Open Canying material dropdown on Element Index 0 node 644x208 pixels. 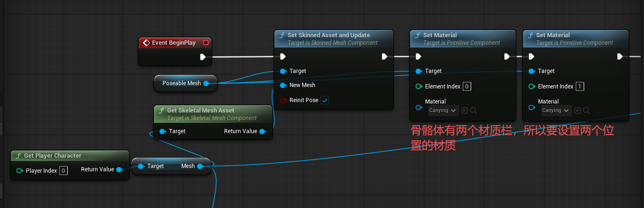pyautogui.click(x=443, y=111)
